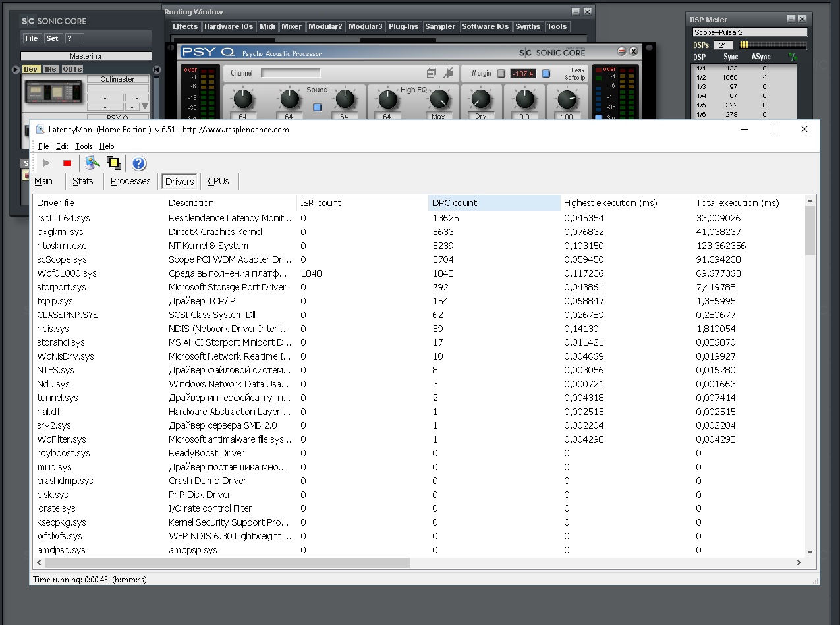
Task: Click the DSPs count field showing 21
Action: (723, 45)
